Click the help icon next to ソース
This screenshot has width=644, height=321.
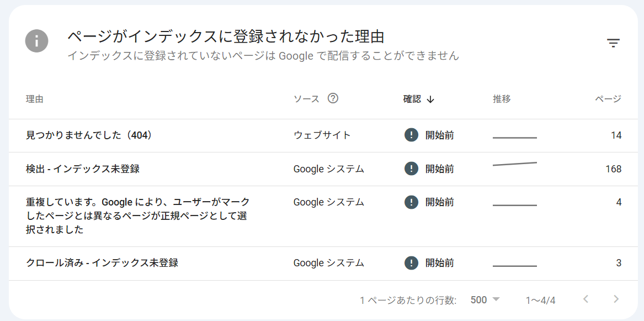pyautogui.click(x=333, y=98)
